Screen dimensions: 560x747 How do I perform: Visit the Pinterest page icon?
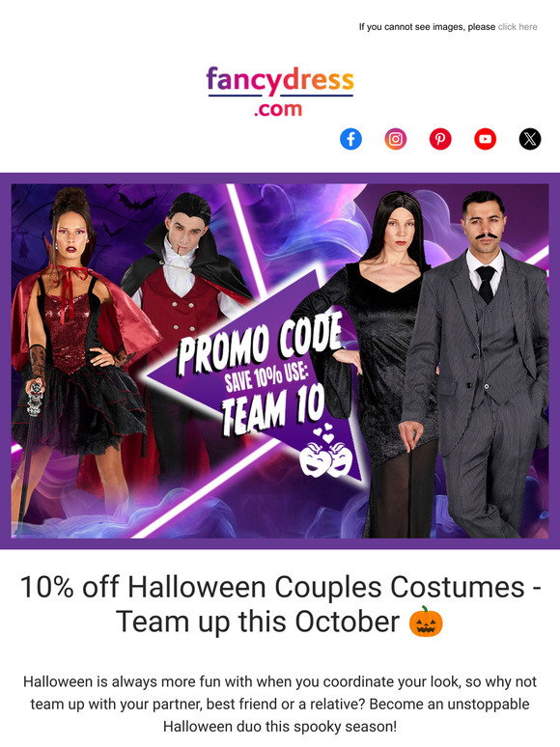pos(440,139)
